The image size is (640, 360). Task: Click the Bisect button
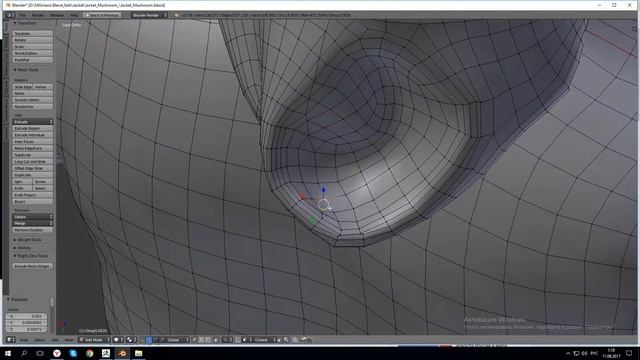tap(33, 202)
